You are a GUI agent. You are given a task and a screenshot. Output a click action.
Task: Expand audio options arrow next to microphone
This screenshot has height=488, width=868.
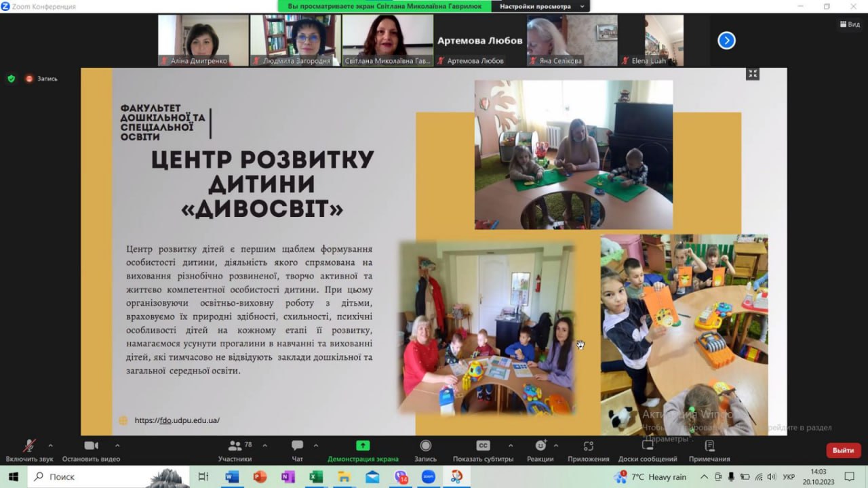click(50, 445)
